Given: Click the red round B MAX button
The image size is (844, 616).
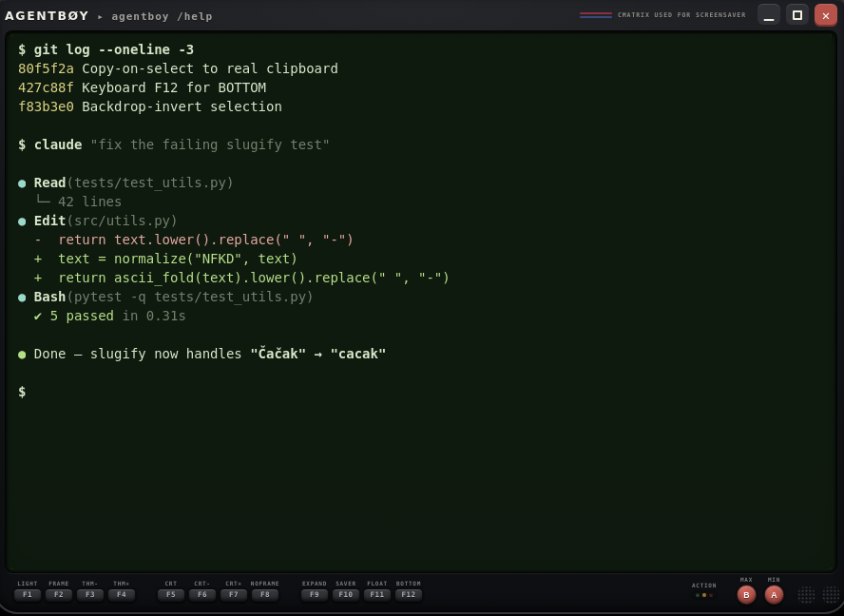Looking at the screenshot, I should (746, 594).
